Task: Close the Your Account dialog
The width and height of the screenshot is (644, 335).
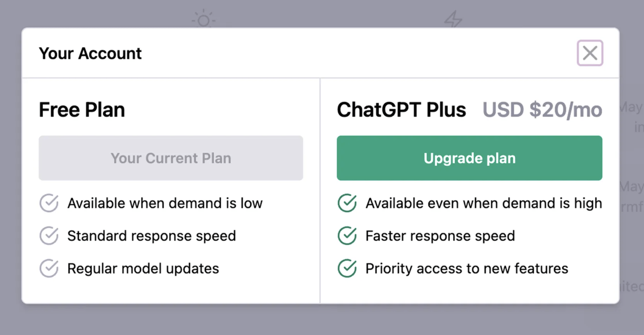Action: [590, 53]
